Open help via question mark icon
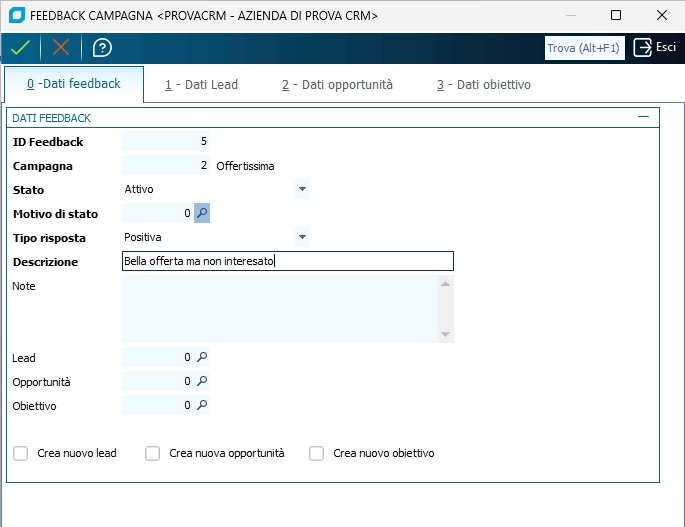The width and height of the screenshot is (685, 527). (102, 48)
